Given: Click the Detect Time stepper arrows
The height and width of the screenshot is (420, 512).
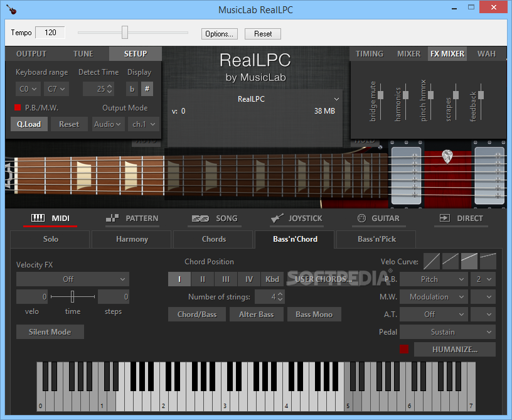Looking at the screenshot, I should pyautogui.click(x=110, y=89).
